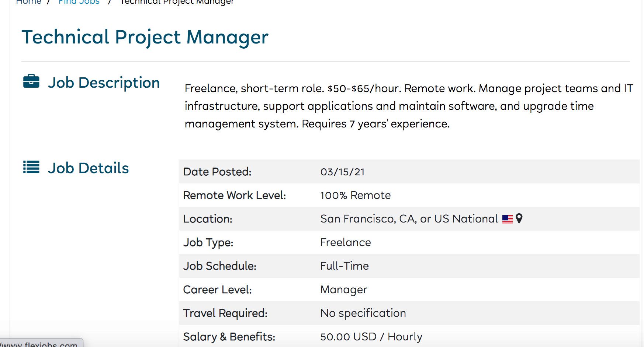Click the US flag icon in the Location row
This screenshot has width=644, height=347.
tap(508, 219)
